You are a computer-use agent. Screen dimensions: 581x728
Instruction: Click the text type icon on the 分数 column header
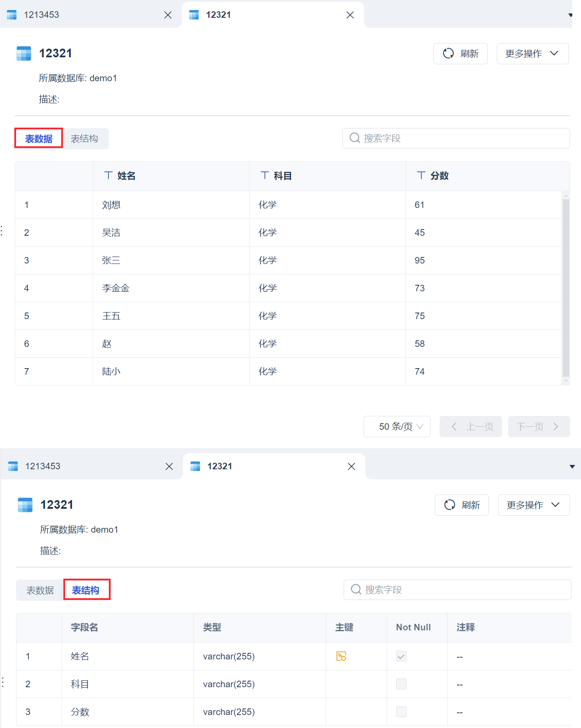421,175
